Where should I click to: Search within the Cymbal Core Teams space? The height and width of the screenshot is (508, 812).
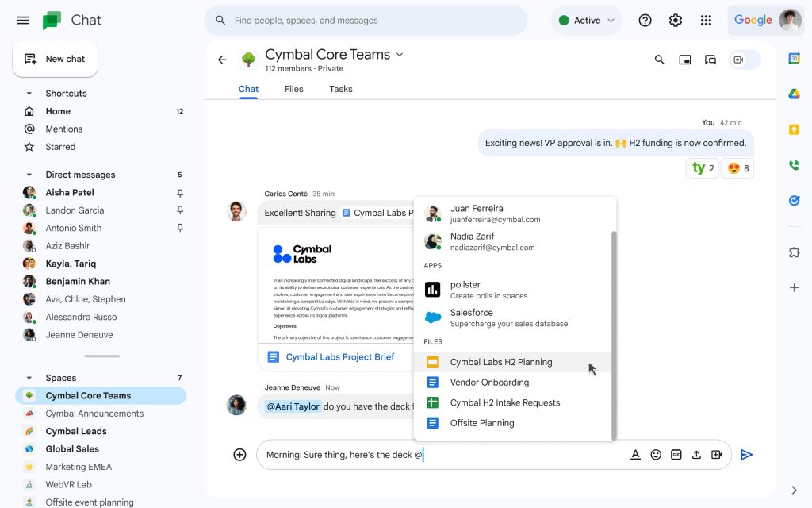point(659,60)
